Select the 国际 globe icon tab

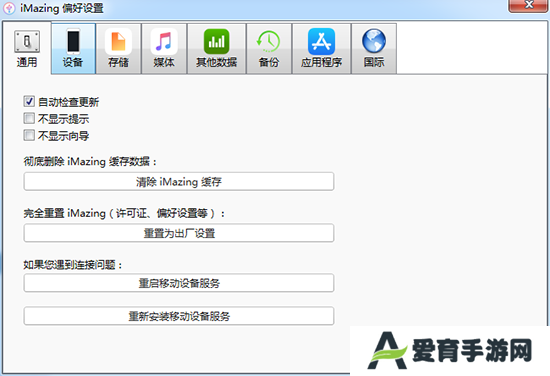coord(374,48)
